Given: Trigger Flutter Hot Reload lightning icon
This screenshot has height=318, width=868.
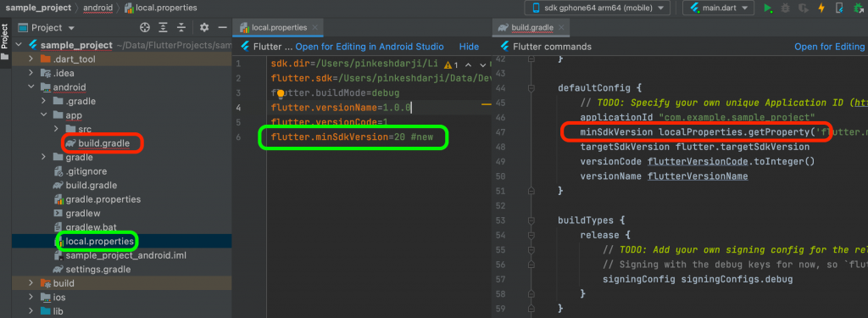Looking at the screenshot, I should pos(821,8).
